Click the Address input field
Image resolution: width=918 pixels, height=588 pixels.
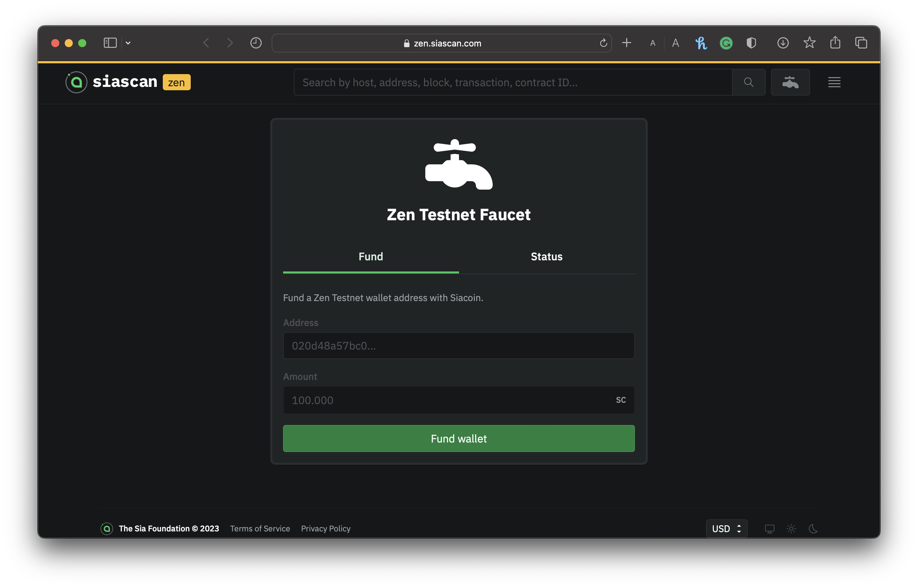[458, 346]
